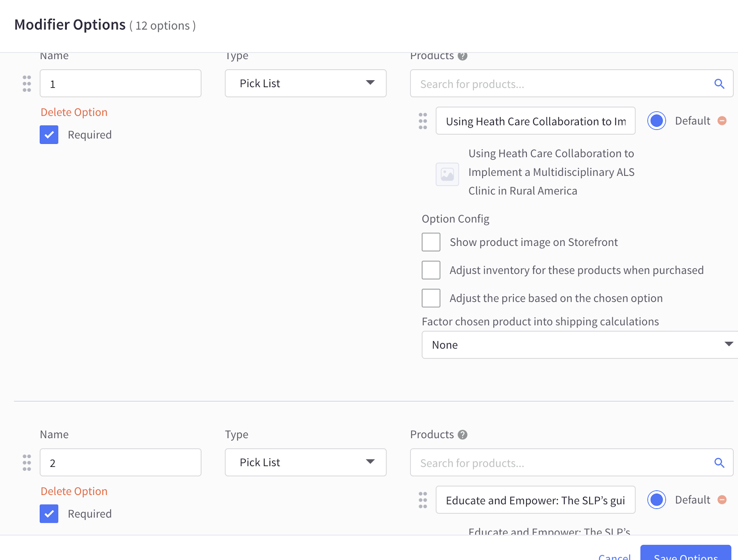Click drag handle for option 2

(27, 463)
